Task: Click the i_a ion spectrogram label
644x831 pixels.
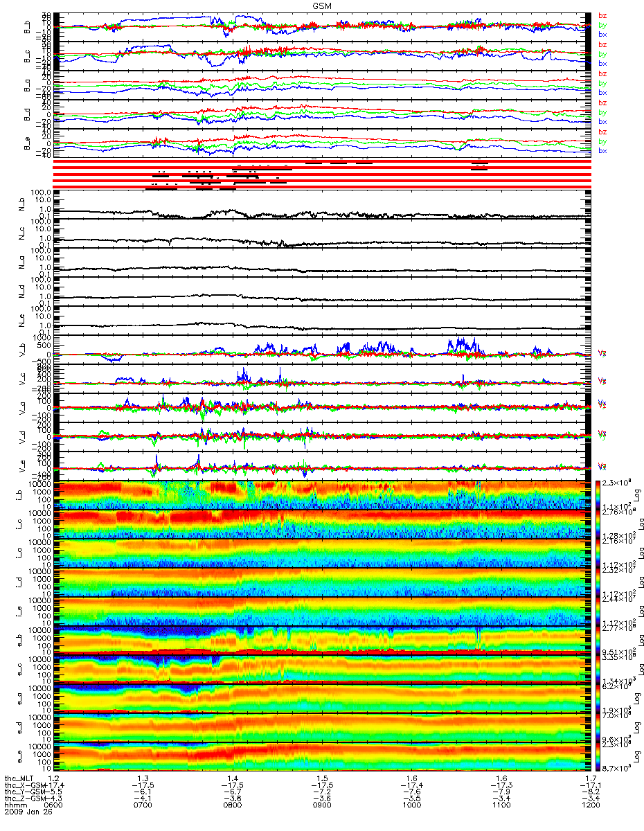Action: (19, 554)
